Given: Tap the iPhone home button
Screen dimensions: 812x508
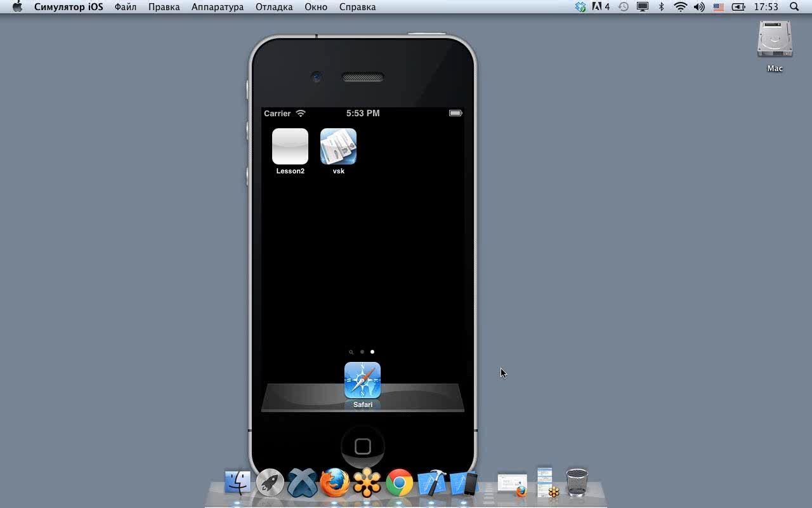Looking at the screenshot, I should click(363, 446).
